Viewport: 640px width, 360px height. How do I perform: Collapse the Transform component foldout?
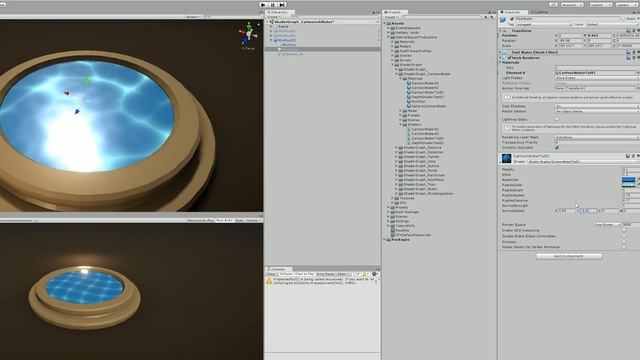pyautogui.click(x=500, y=31)
